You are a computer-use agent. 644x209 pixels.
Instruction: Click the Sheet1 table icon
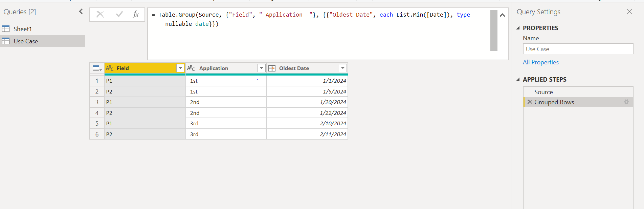(x=6, y=29)
